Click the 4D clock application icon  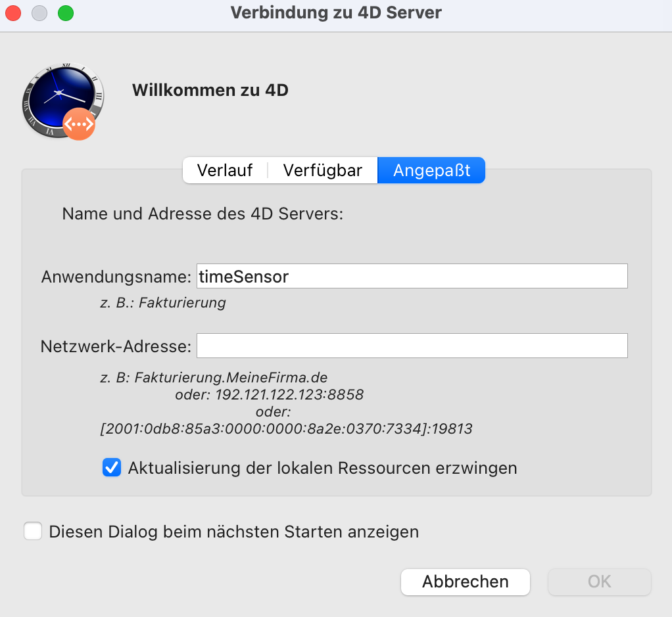pyautogui.click(x=63, y=101)
